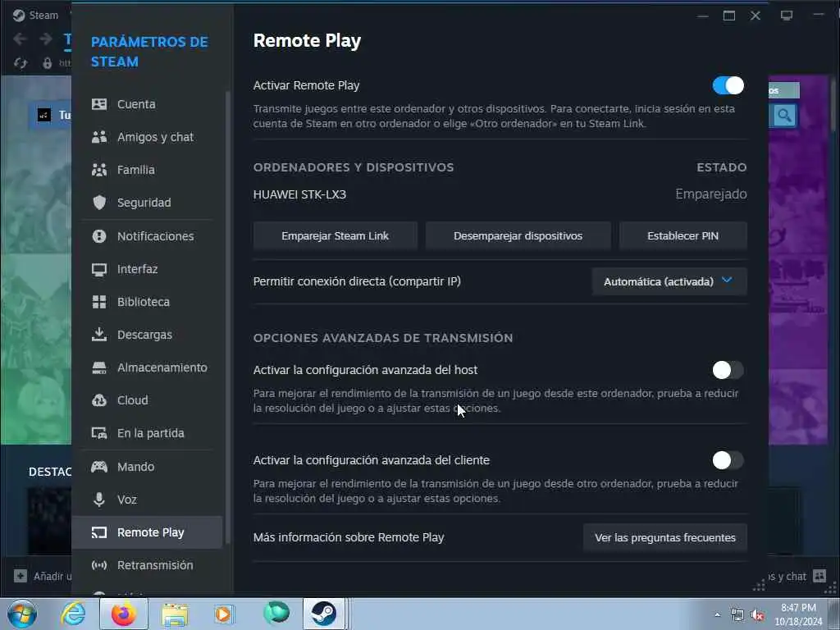Open Firefox from the taskbar
Screen dimensions: 840x630
click(124, 614)
